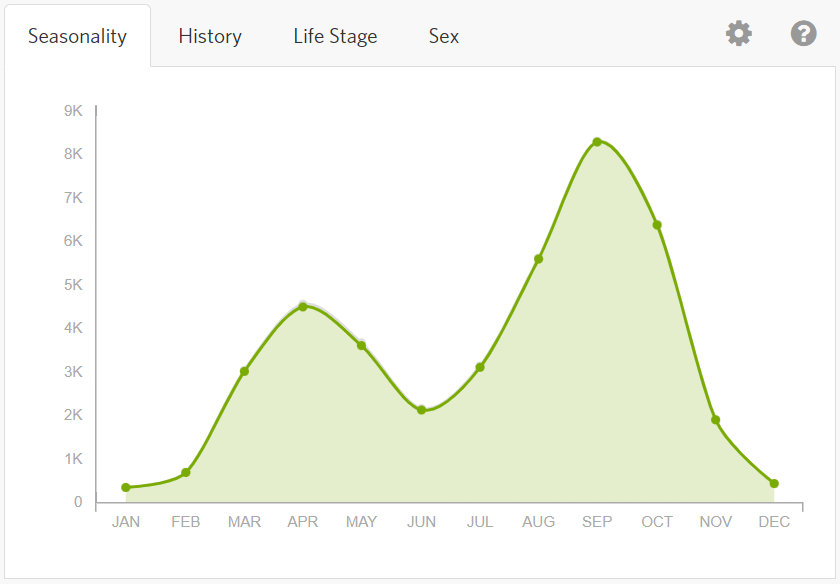Click the April peak data point
The height and width of the screenshot is (584, 840).
303,307
